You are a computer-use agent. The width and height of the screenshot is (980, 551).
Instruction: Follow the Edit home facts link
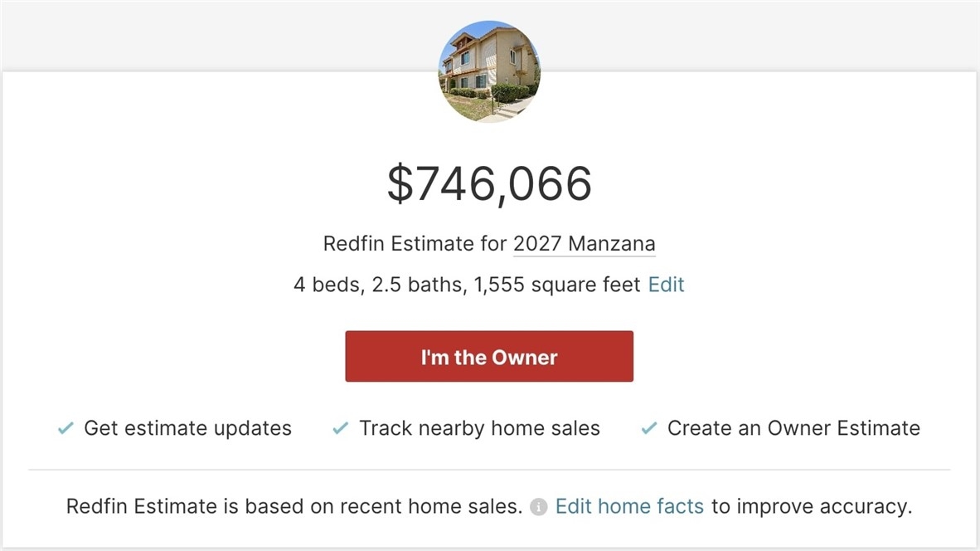coord(629,506)
